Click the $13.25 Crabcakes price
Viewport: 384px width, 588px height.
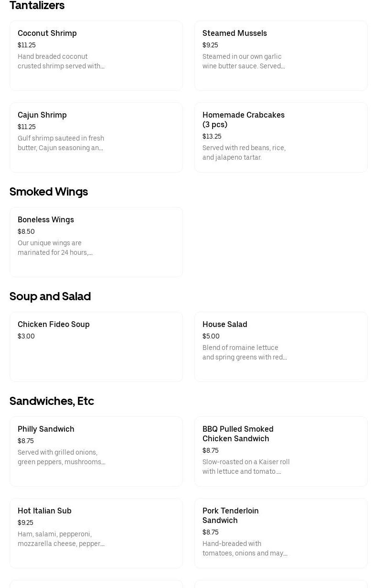(x=212, y=136)
